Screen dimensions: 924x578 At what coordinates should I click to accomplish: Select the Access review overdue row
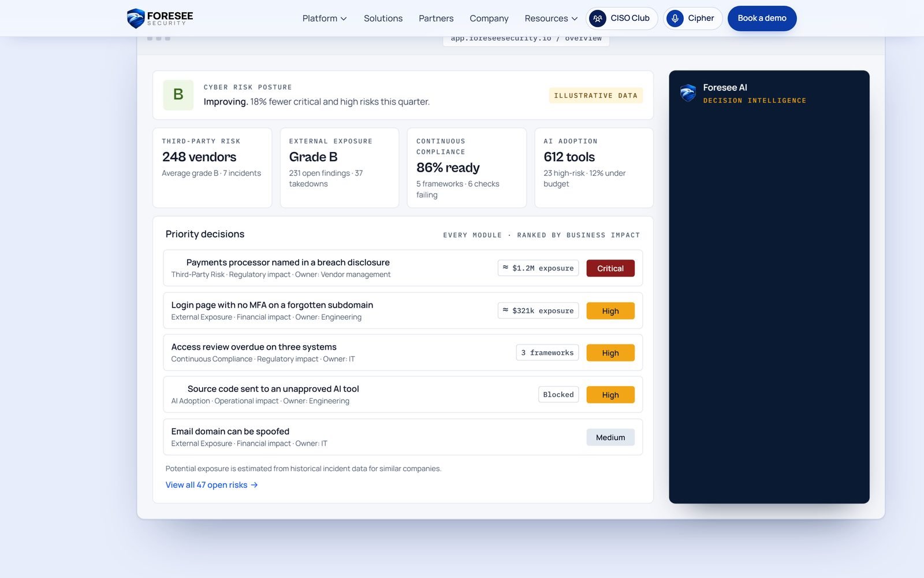[403, 353]
